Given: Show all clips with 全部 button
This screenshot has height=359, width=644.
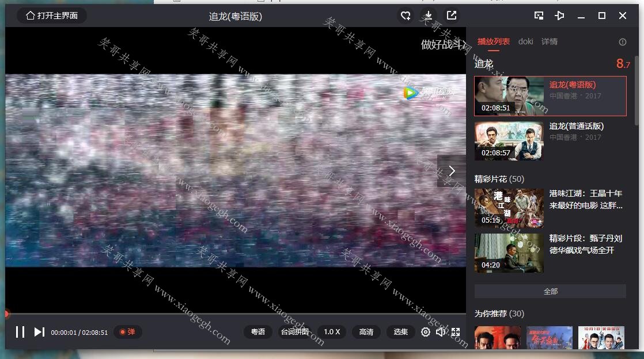Looking at the screenshot, I should pyautogui.click(x=550, y=291).
